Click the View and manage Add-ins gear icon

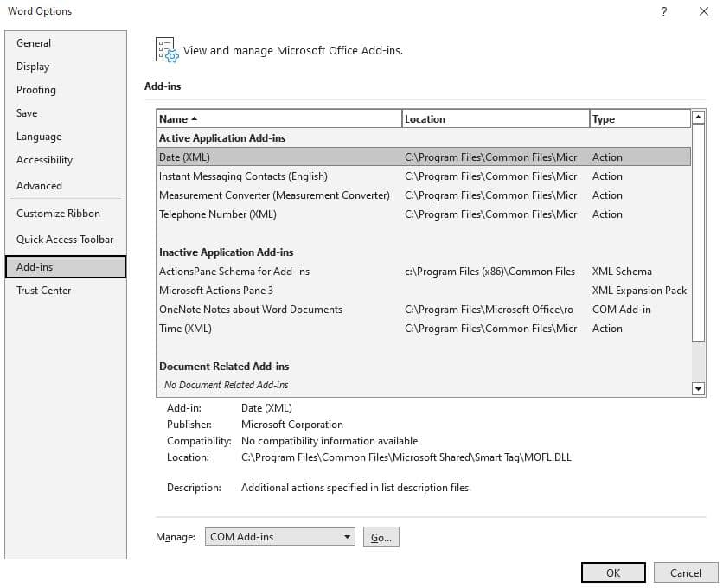(x=165, y=50)
